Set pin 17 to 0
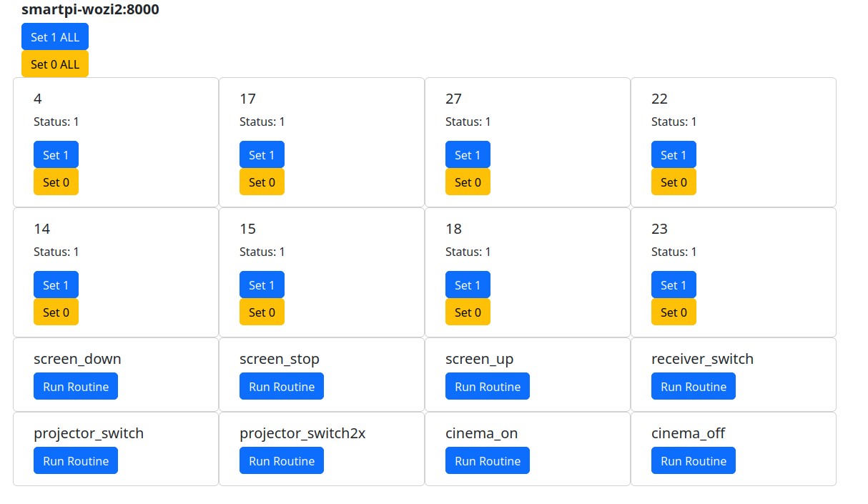This screenshot has width=868, height=504. [x=262, y=182]
